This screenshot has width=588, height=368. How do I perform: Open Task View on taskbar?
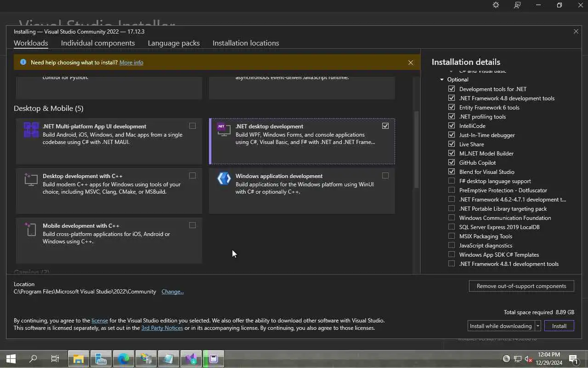click(55, 359)
